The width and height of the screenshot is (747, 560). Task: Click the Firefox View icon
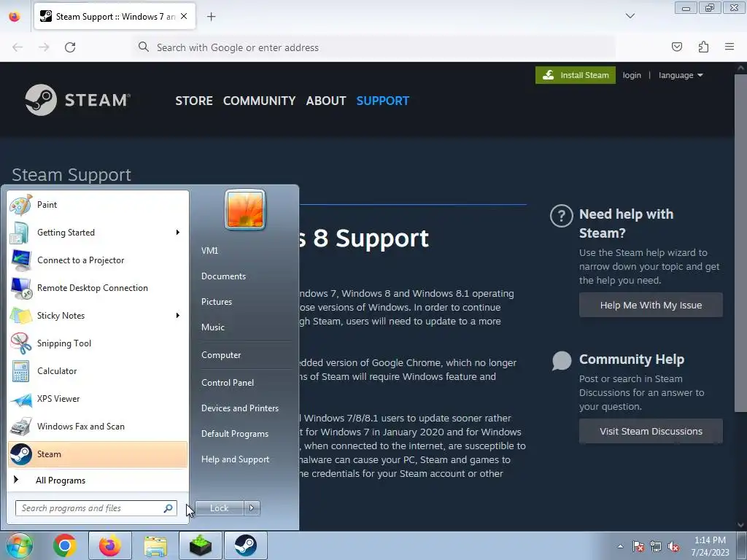[15, 17]
